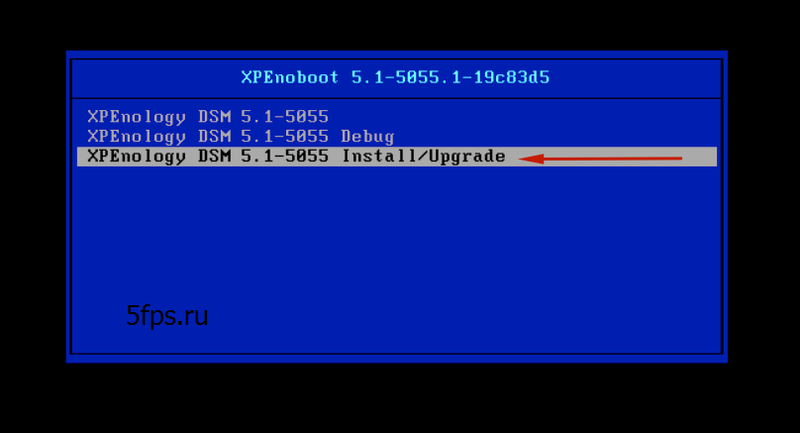
Task: Choose the XPEnology DSM 5.1-5055 Debug entry
Action: (x=240, y=137)
